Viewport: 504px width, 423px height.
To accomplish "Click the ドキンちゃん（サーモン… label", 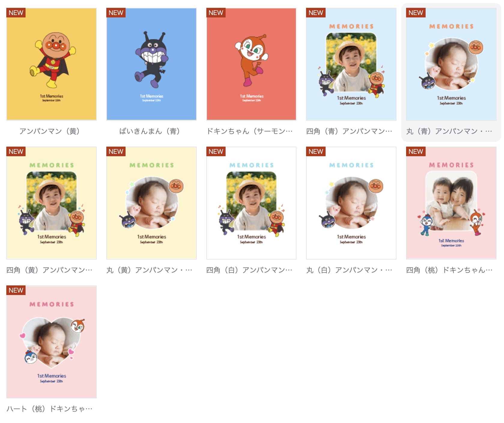I will (250, 131).
